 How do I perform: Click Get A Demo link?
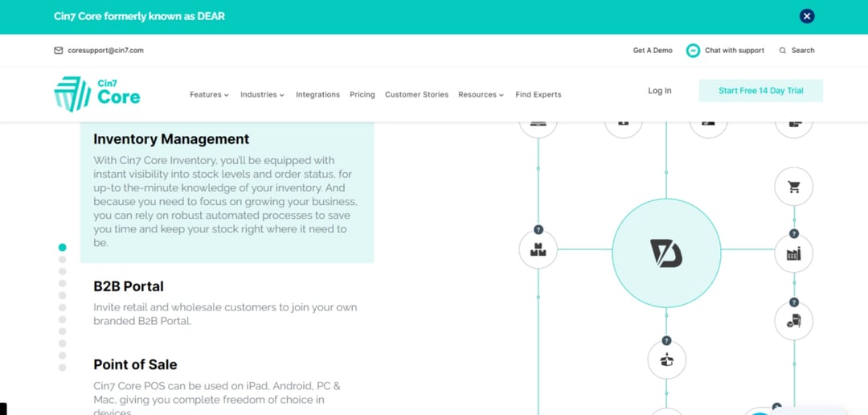(x=653, y=51)
